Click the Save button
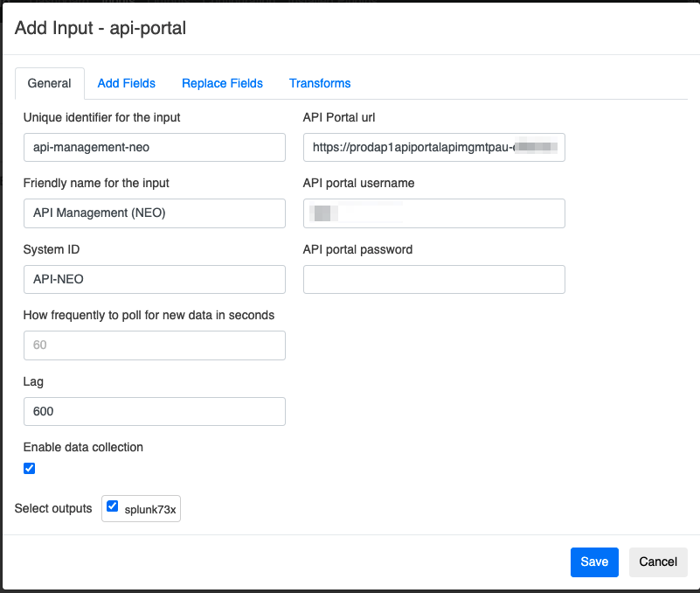Viewport: 700px width, 593px height. click(x=594, y=562)
